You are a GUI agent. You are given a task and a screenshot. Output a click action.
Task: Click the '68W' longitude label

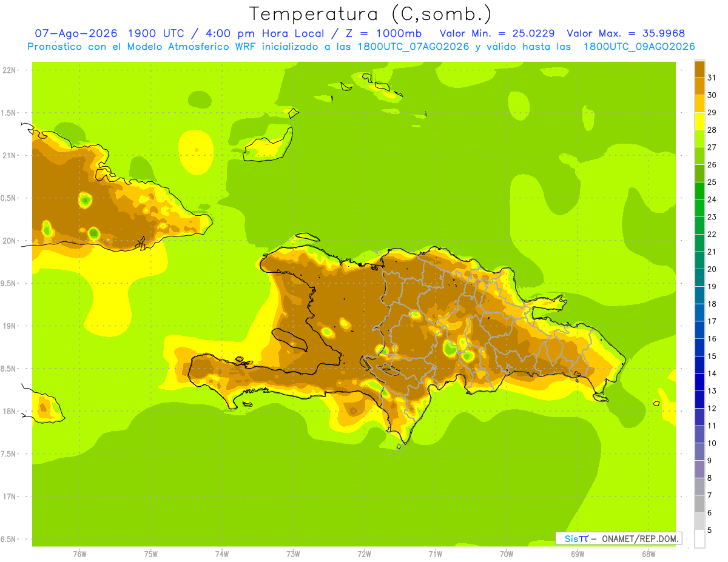[649, 554]
